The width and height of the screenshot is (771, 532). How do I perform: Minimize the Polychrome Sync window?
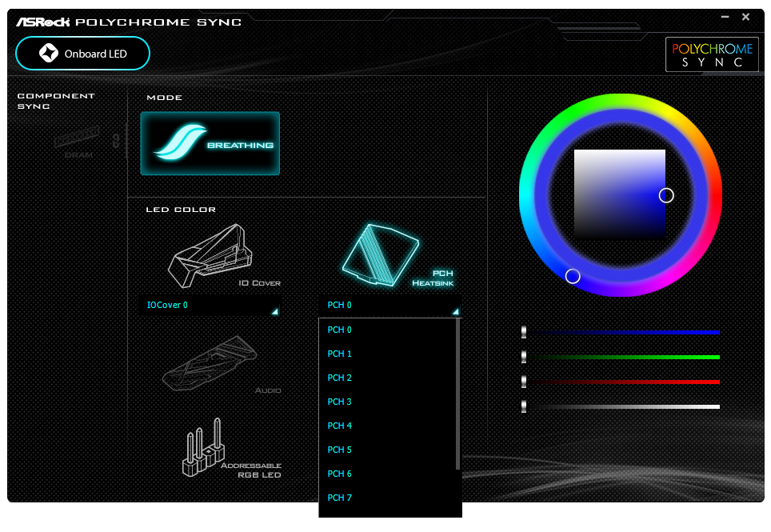[x=725, y=17]
